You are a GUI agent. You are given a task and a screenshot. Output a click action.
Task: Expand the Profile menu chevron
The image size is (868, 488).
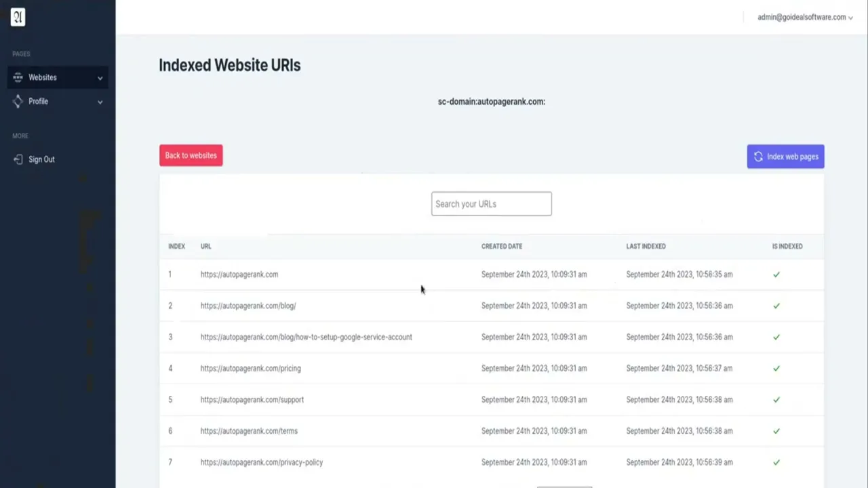pos(100,102)
